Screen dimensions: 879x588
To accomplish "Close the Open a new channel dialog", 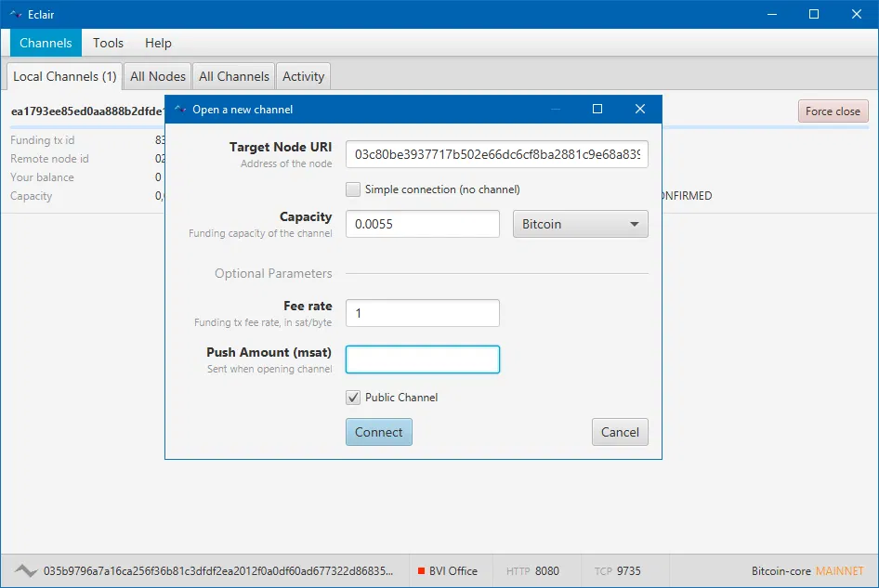I will click(x=639, y=110).
